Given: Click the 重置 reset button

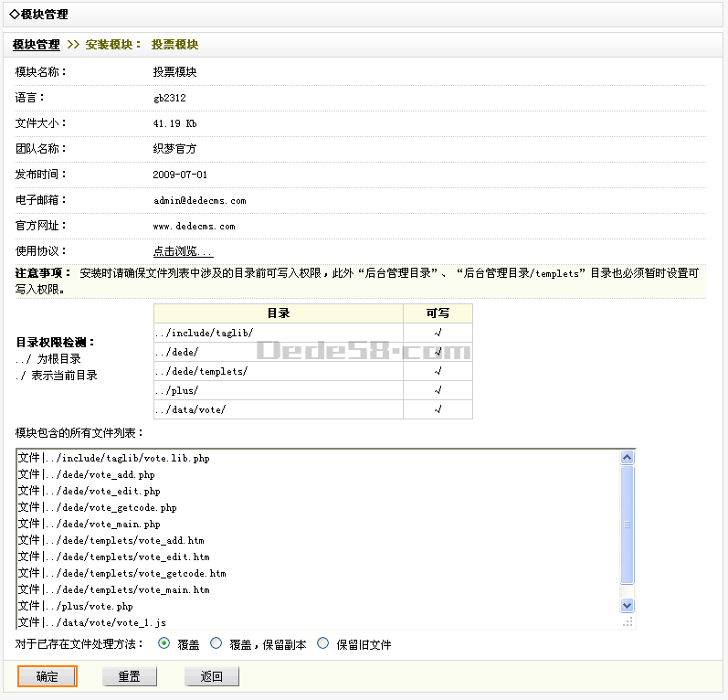Looking at the screenshot, I should [x=129, y=676].
